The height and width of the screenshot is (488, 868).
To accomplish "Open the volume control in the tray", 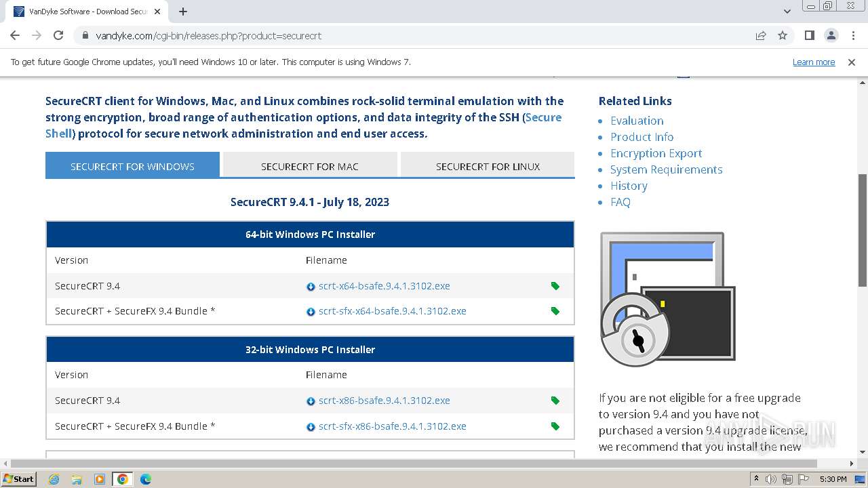I will (771, 479).
